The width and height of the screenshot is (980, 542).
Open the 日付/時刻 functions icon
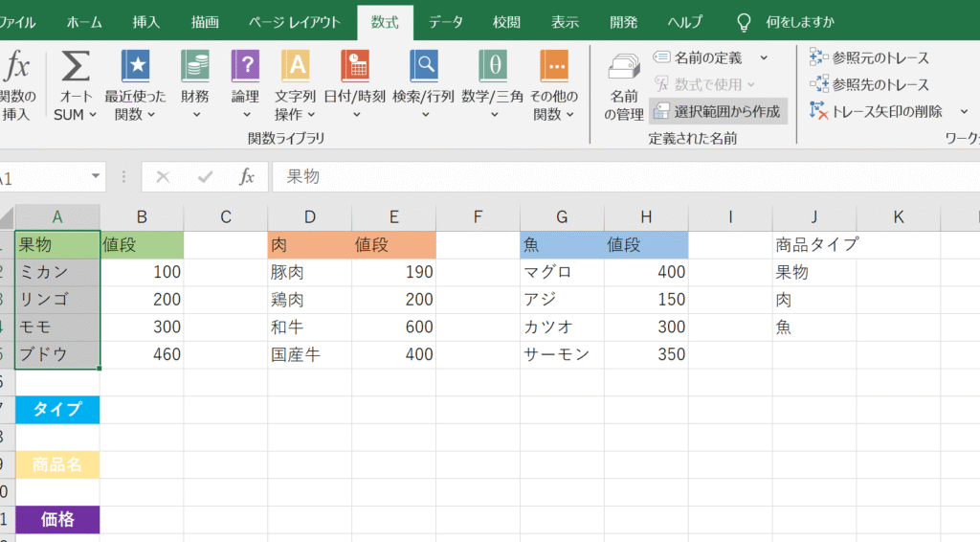tap(355, 67)
